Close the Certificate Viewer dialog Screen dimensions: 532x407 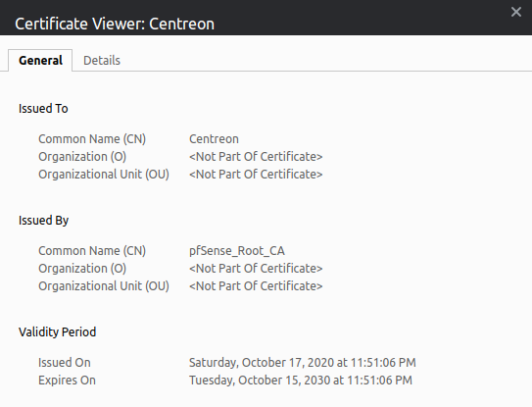point(516,12)
